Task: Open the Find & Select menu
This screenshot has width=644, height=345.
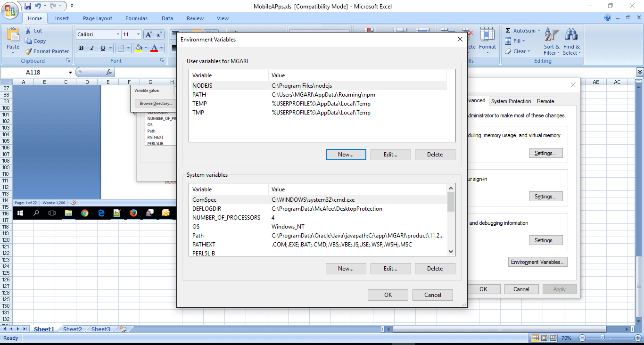Action: tap(572, 41)
